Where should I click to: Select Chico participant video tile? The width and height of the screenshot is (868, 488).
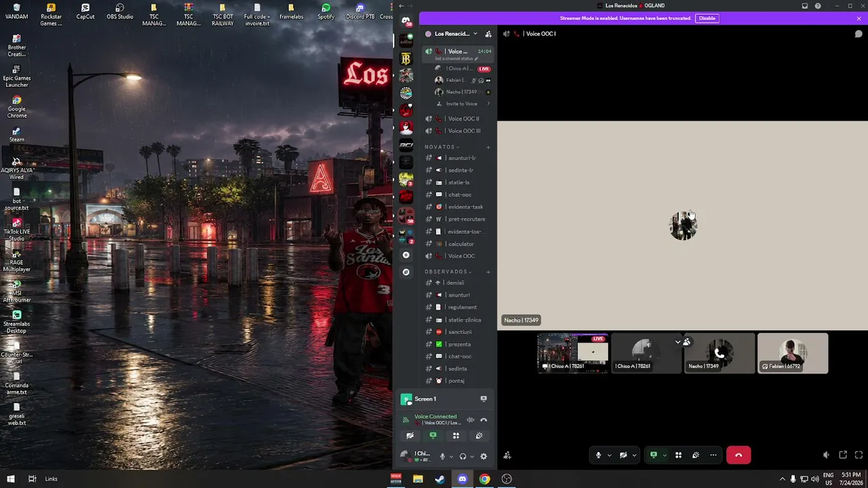pyautogui.click(x=646, y=353)
